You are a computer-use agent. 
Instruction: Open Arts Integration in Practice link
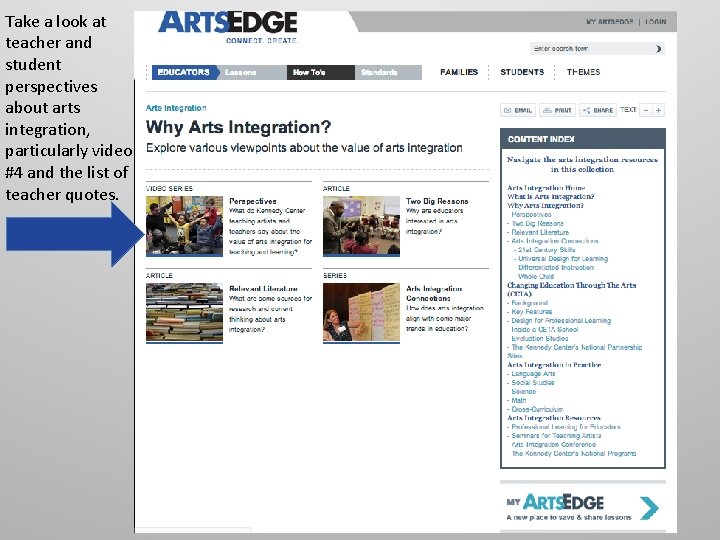pos(554,365)
